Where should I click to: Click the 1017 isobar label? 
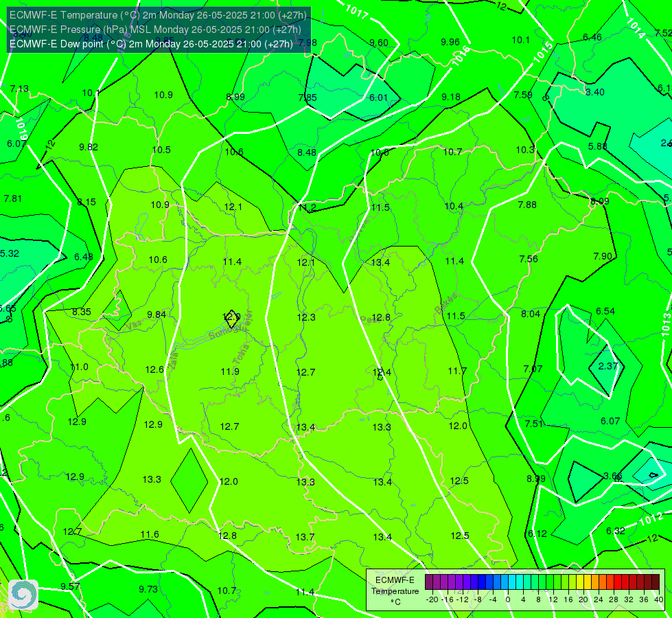[x=356, y=11]
